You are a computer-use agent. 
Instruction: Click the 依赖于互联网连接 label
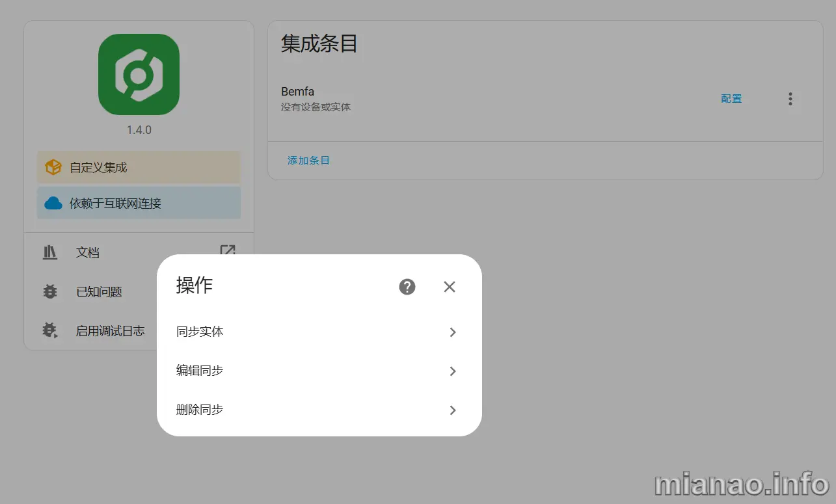click(115, 204)
